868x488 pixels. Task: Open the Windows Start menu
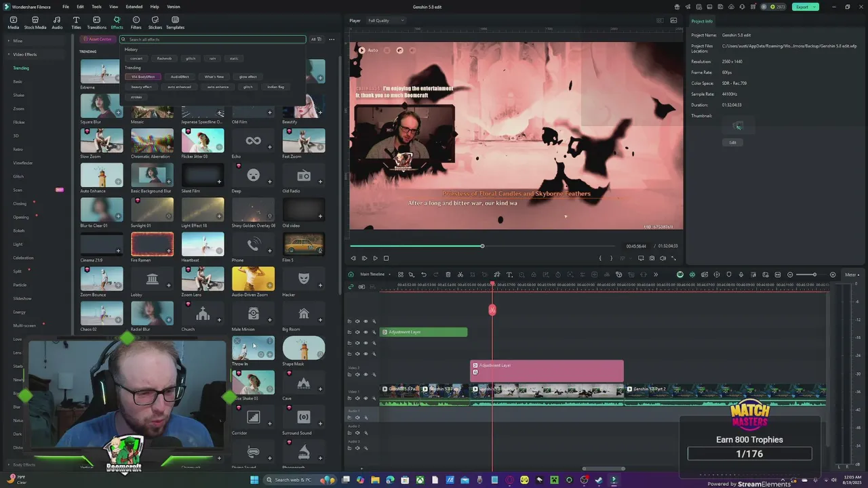pyautogui.click(x=255, y=480)
